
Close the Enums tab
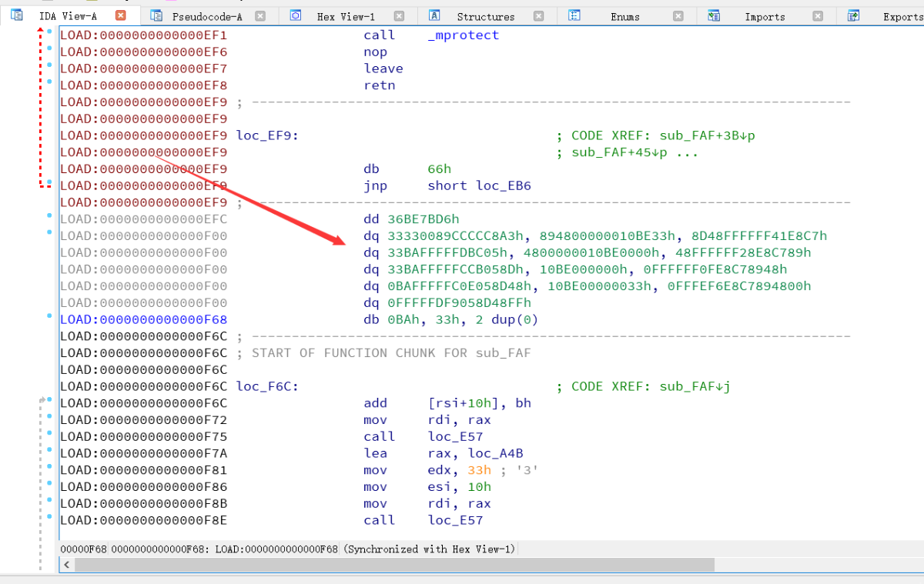(x=678, y=15)
